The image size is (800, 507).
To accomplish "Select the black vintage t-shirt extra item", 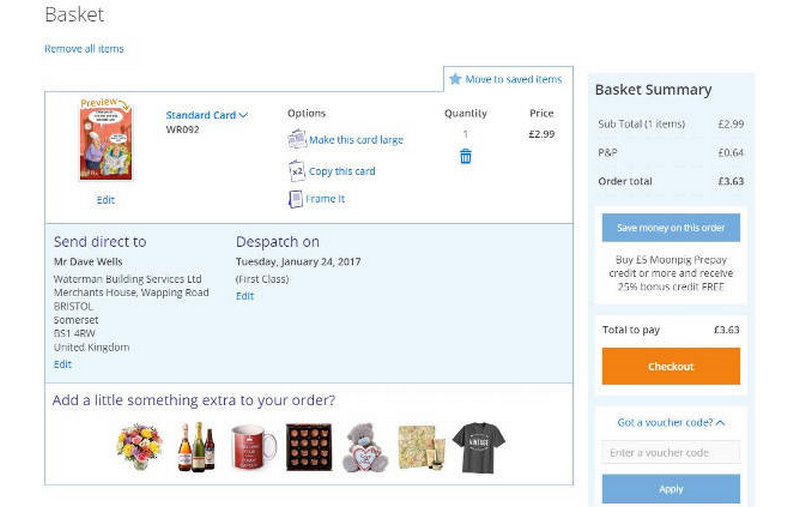I will (478, 447).
